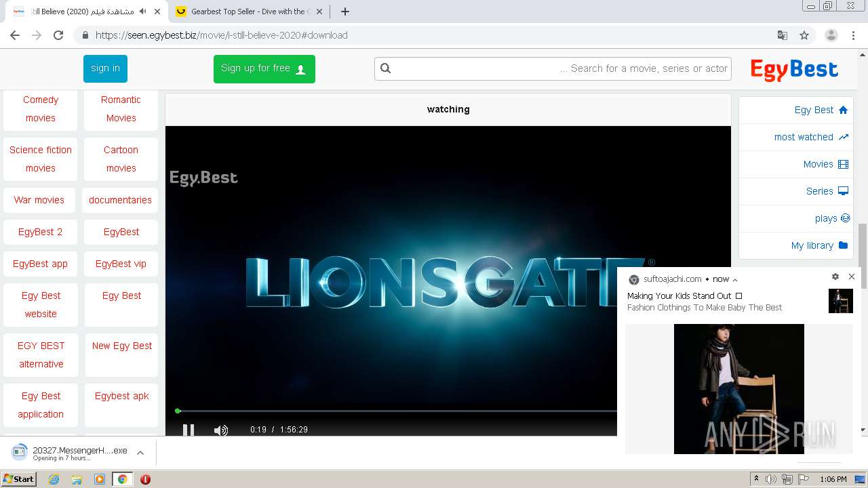Click the system tray volume icon
Image resolution: width=868 pixels, height=488 pixels.
[x=771, y=479]
